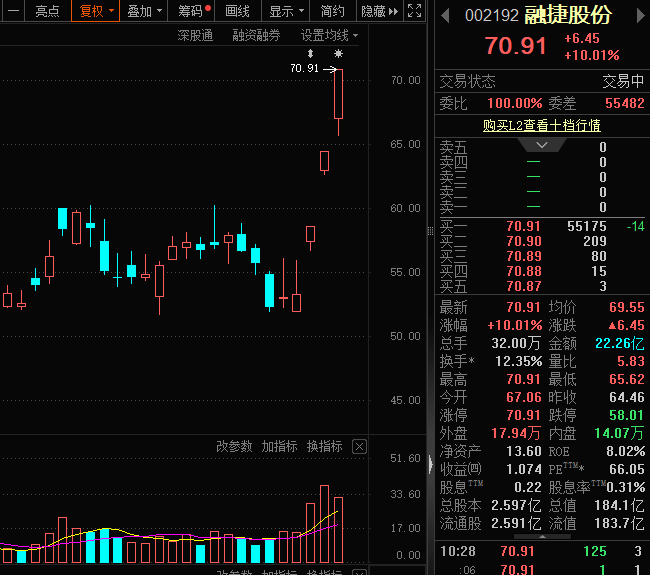This screenshot has height=575, width=650.
Task: Click stock code 002192
Action: click(x=492, y=16)
